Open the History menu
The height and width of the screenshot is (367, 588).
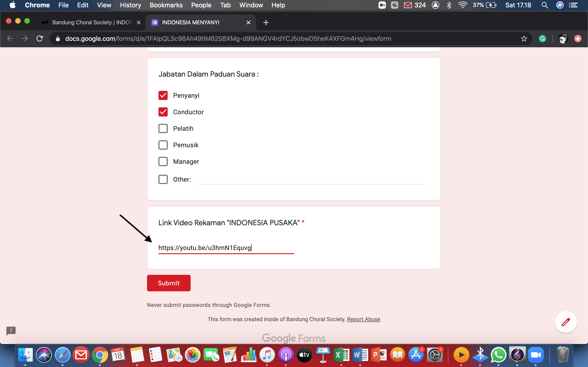coord(130,5)
